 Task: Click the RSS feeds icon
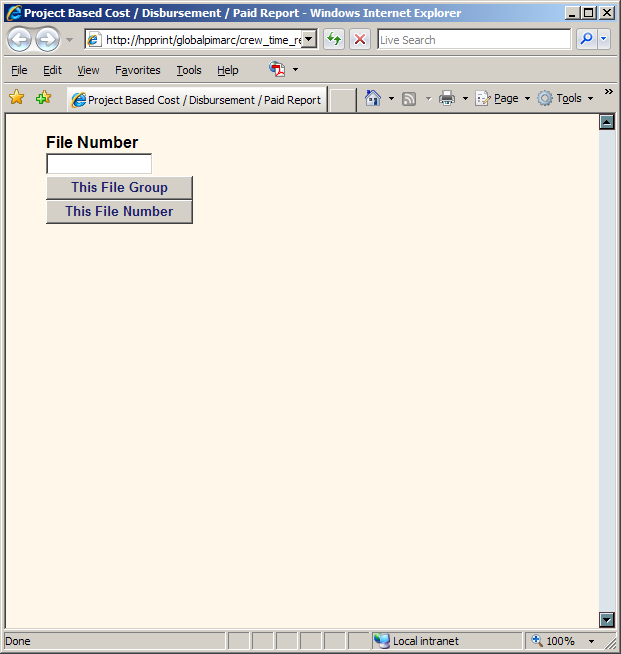(409, 99)
